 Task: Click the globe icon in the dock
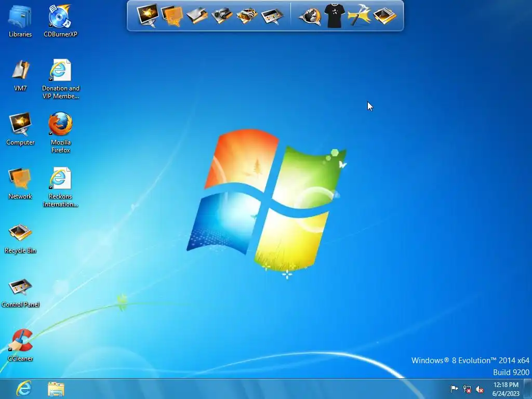pyautogui.click(x=310, y=16)
